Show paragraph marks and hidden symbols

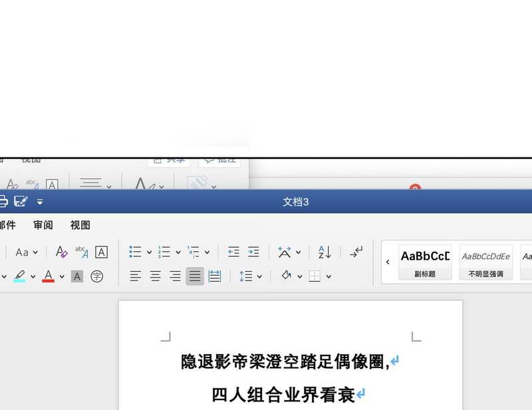[x=356, y=252]
